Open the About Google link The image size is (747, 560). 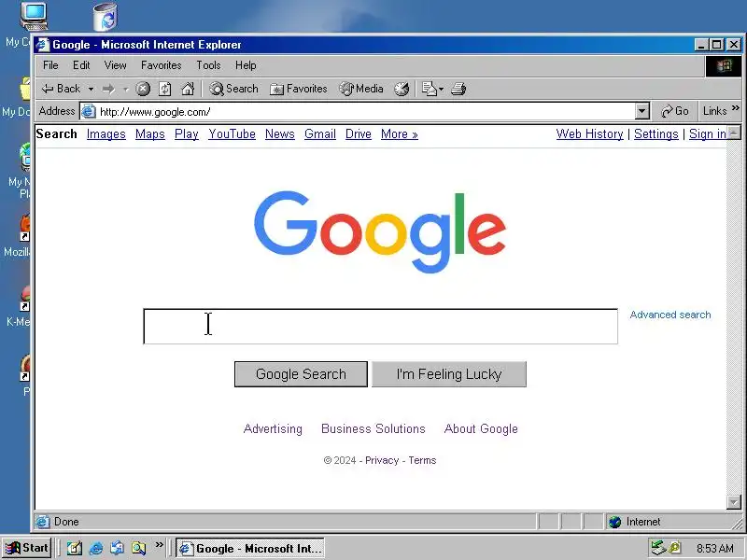point(481,429)
